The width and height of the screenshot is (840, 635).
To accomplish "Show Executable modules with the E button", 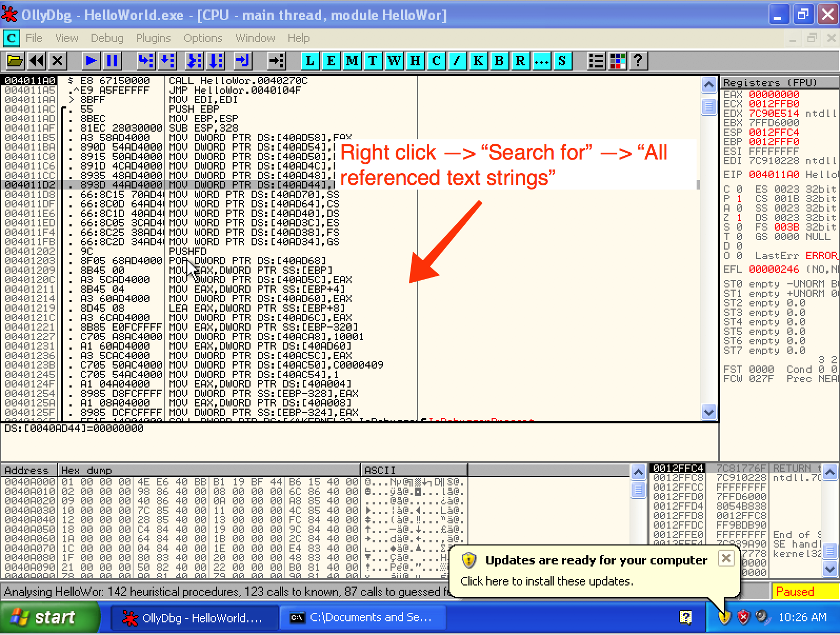I will coord(331,61).
